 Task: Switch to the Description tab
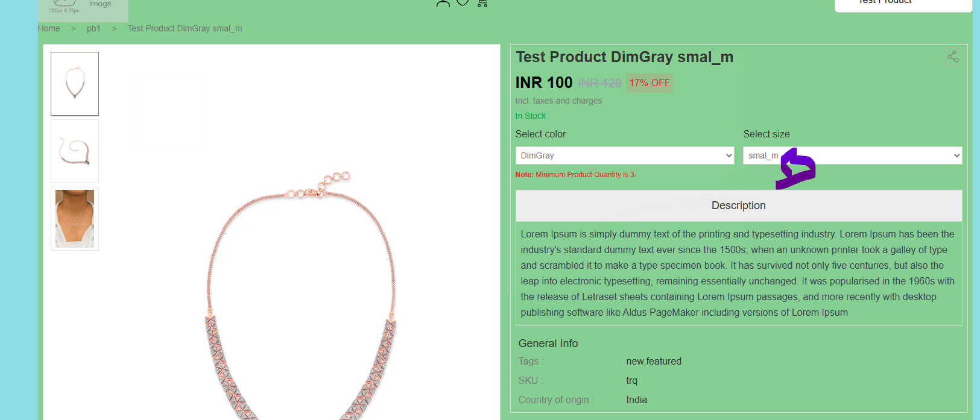coord(739,205)
